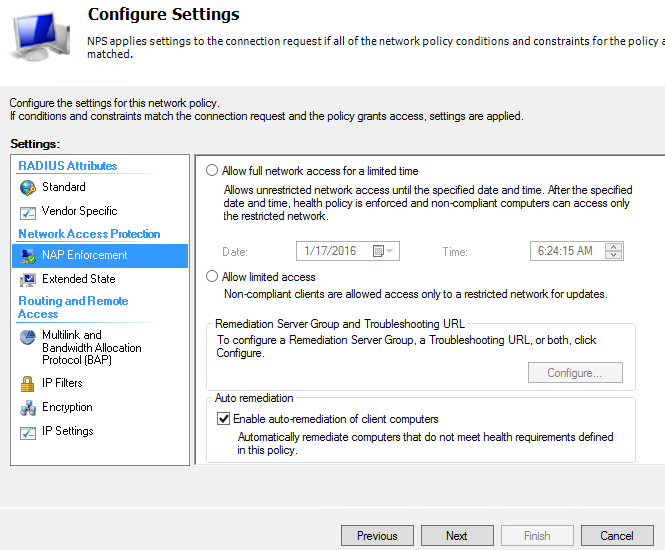This screenshot has width=665, height=550.
Task: Click the Settings: label
Action: point(35,144)
